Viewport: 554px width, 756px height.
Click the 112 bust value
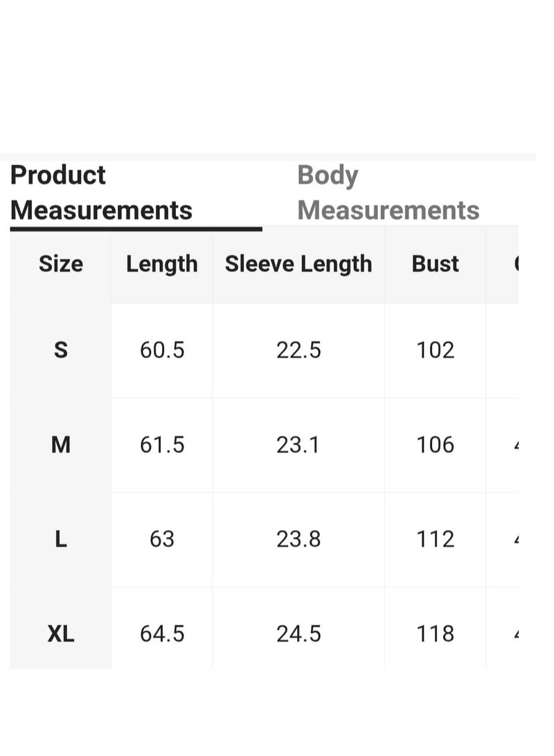(x=435, y=539)
